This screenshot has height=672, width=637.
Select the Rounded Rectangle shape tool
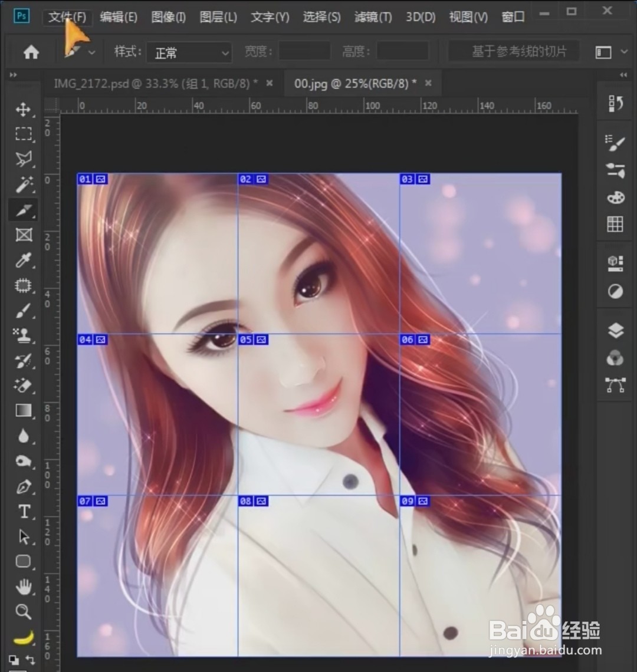[23, 561]
